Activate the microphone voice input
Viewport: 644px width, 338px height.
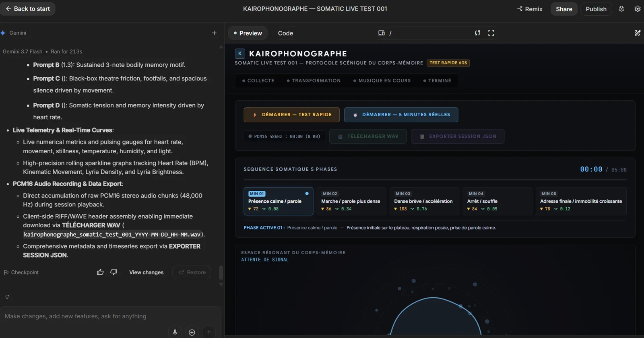coord(175,332)
